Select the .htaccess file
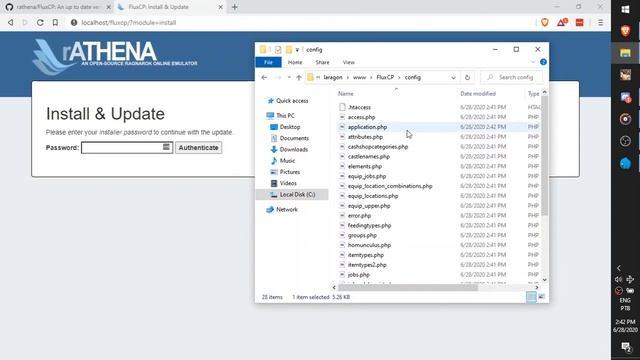This screenshot has height=360, width=640. [x=359, y=107]
